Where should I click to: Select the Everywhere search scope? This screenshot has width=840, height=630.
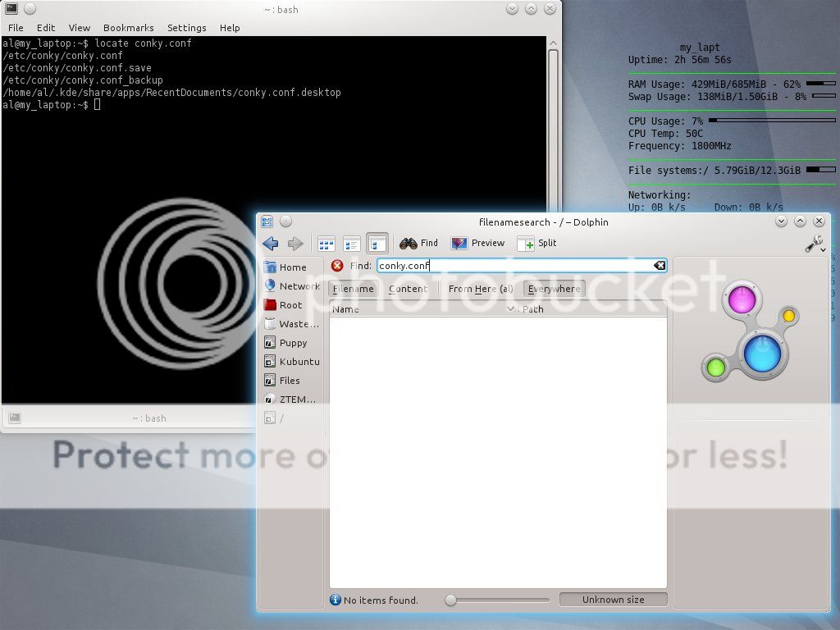[x=554, y=289]
